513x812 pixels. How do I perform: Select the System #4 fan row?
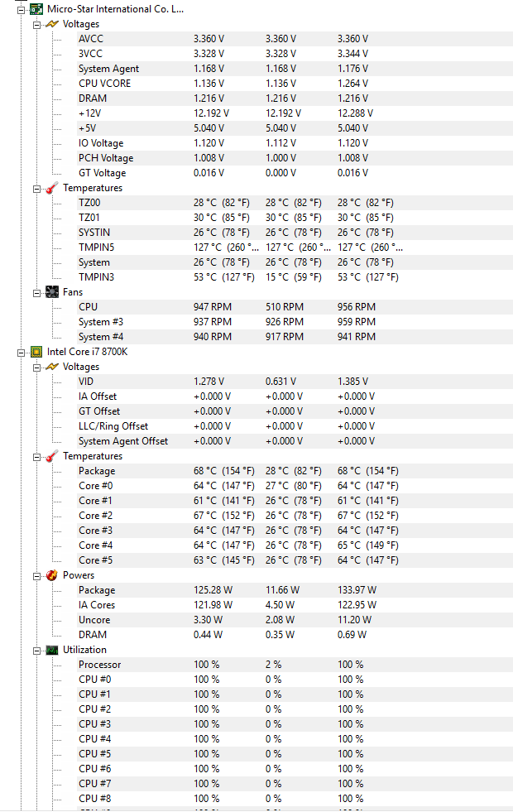[x=295, y=337]
